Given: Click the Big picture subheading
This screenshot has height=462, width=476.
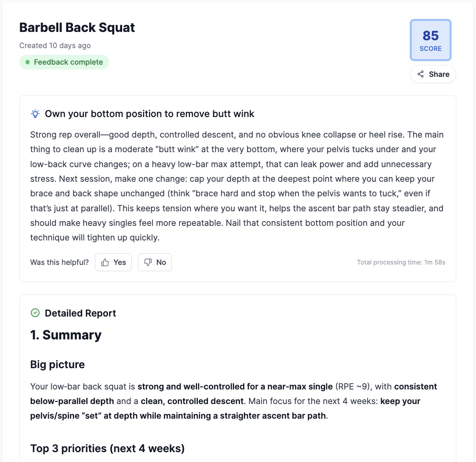Looking at the screenshot, I should coord(58,365).
